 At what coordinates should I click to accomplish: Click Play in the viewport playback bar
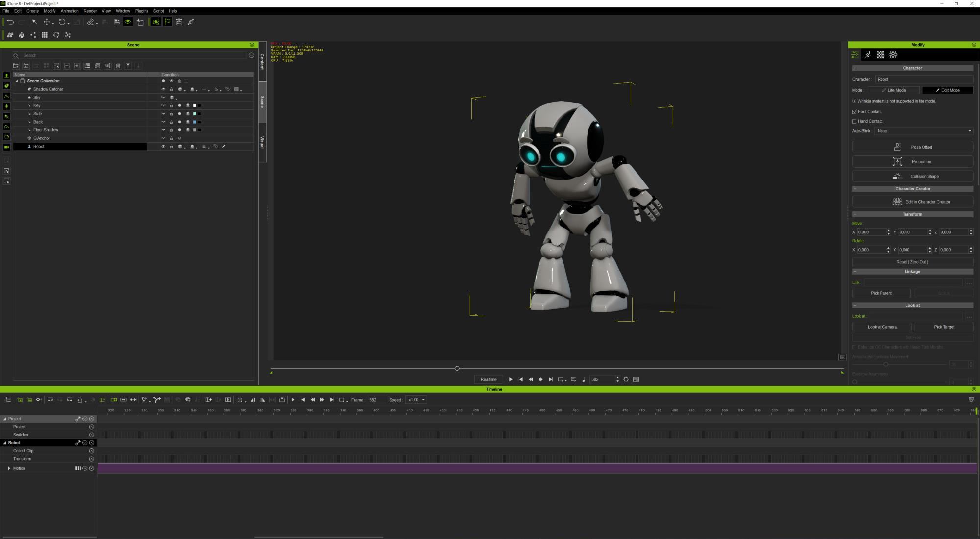point(511,379)
